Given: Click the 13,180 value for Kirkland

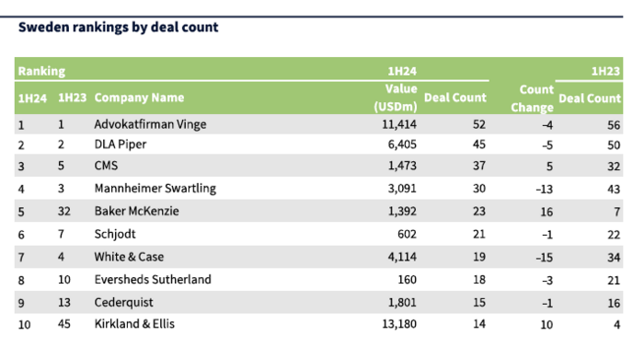Looking at the screenshot, I should [399, 324].
